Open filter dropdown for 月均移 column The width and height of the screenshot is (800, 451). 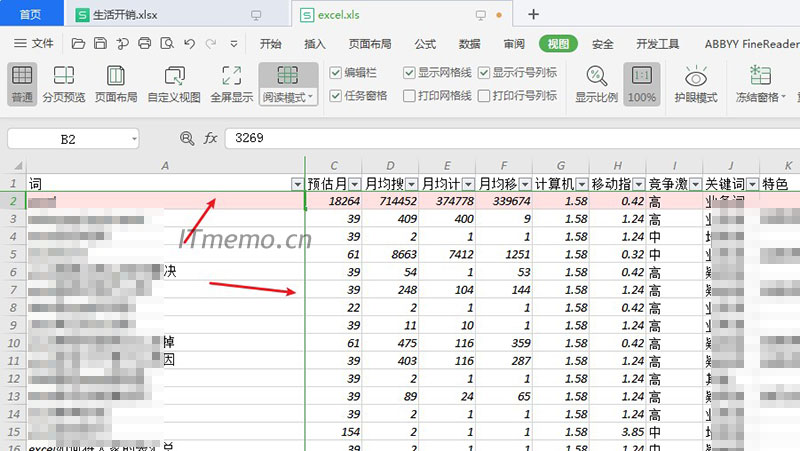click(525, 184)
